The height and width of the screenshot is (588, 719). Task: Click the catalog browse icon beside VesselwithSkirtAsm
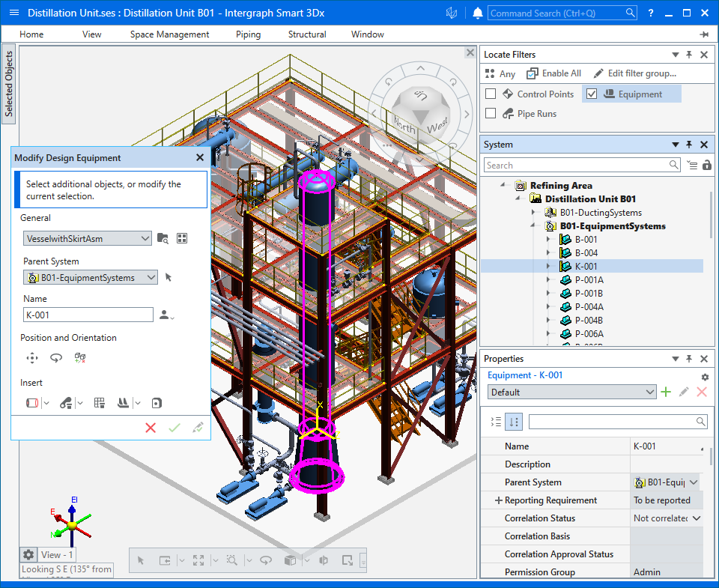click(x=163, y=238)
